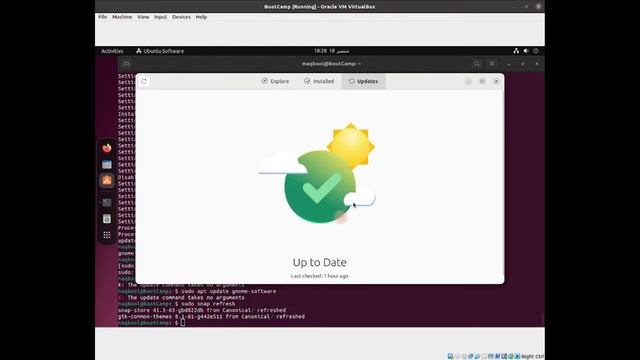
Task: Click the terminal title dropdown maqbool@BootCamp
Action: pos(331,64)
